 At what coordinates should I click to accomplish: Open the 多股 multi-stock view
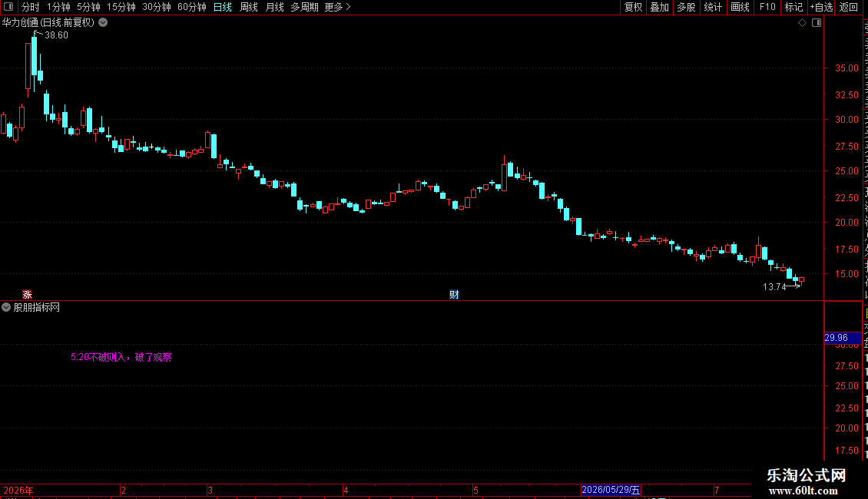(686, 7)
